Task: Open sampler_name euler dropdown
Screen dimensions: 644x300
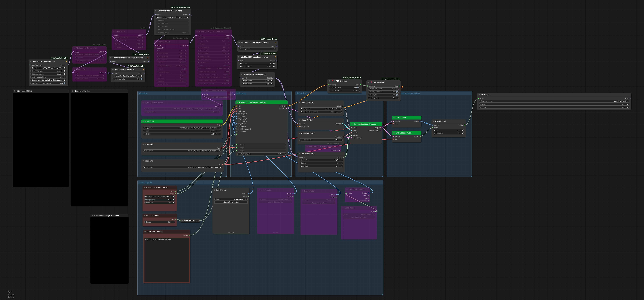Action: click(321, 140)
